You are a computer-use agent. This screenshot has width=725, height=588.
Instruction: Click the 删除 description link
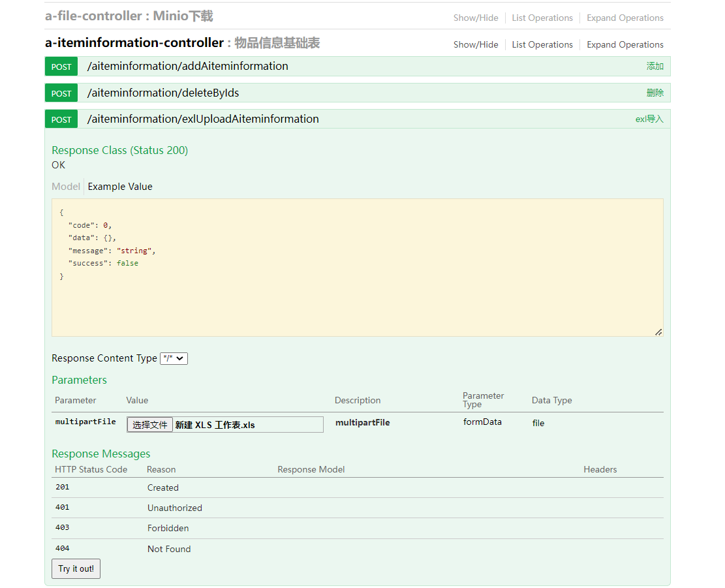(x=655, y=93)
